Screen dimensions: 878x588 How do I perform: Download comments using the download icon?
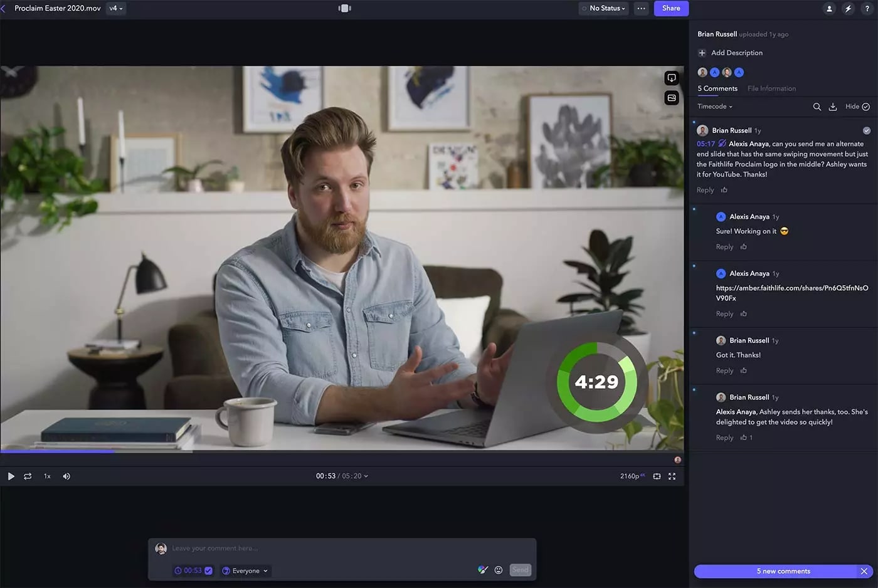click(x=833, y=107)
